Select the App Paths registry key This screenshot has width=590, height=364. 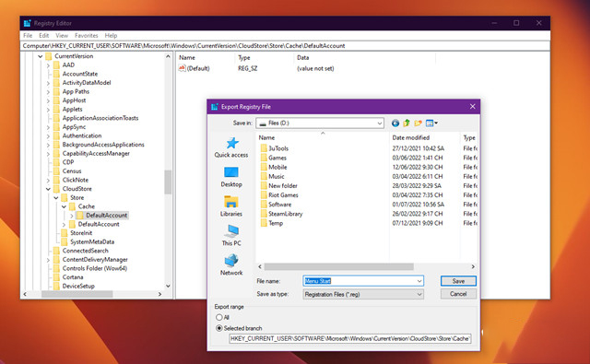tap(76, 92)
